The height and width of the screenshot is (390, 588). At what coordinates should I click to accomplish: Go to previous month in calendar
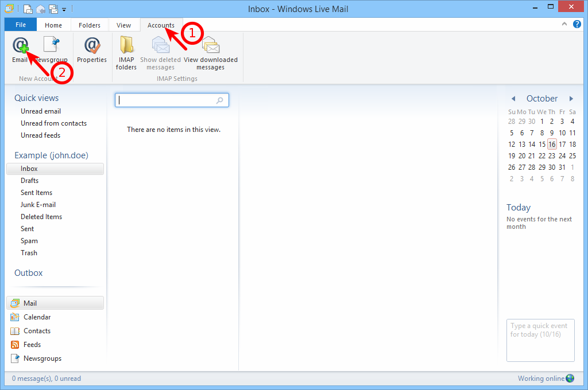pos(513,99)
